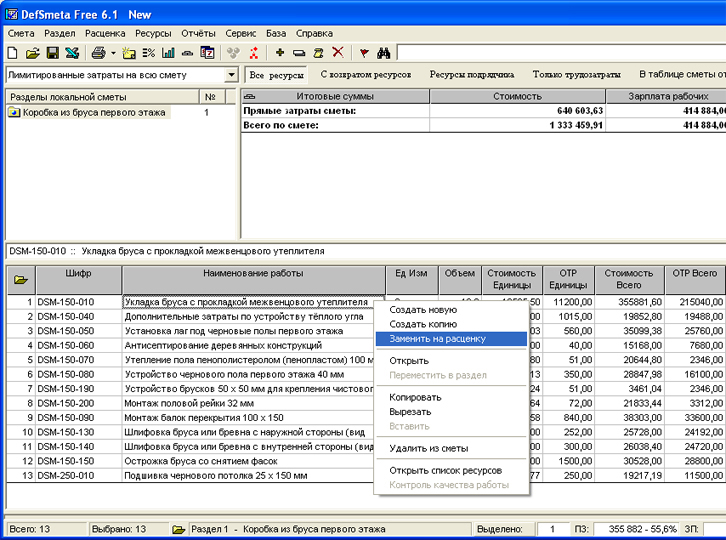Image resolution: width=726 pixels, height=540 pixels.
Task: Switch to the Ресурсы подрядчика tab
Action: pos(471,75)
